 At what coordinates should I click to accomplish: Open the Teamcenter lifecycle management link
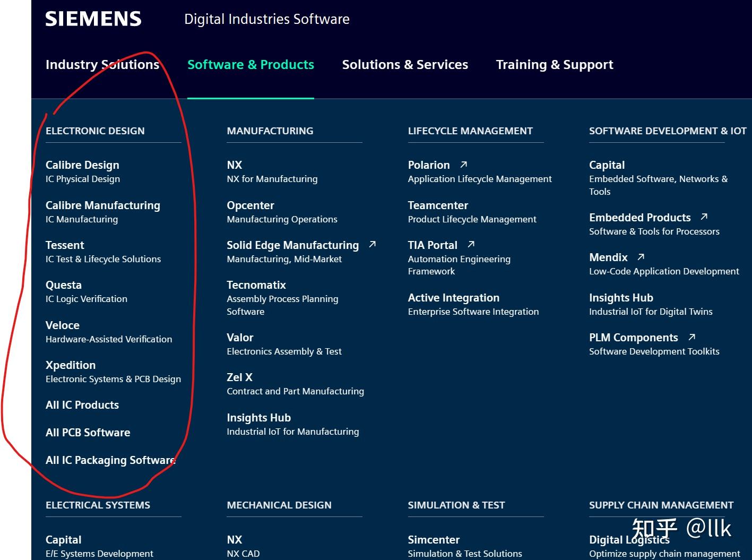438,205
